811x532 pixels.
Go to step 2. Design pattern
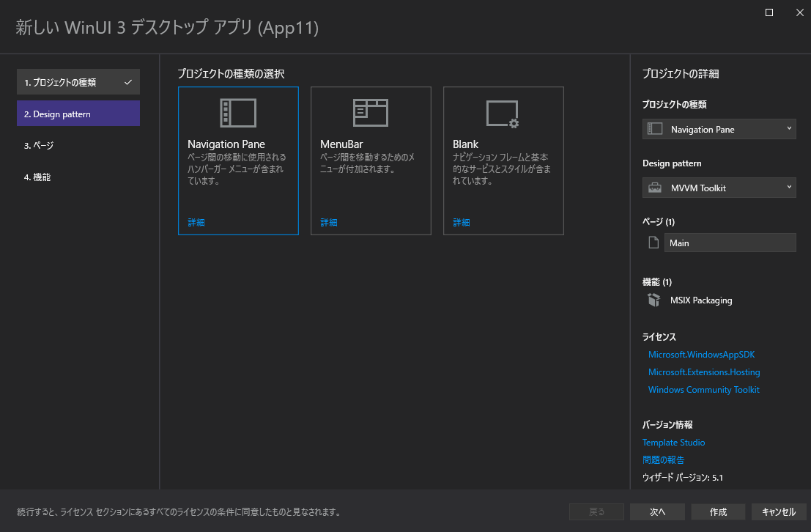[78, 114]
